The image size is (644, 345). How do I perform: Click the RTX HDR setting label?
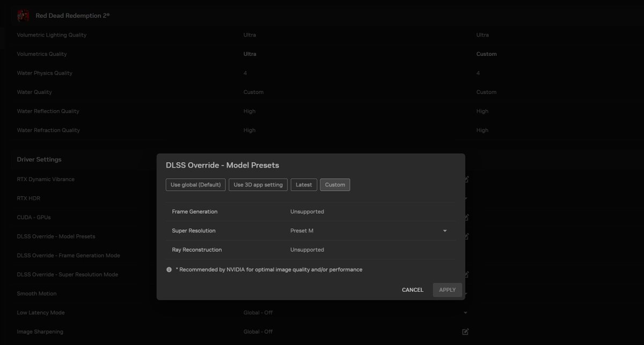(28, 198)
